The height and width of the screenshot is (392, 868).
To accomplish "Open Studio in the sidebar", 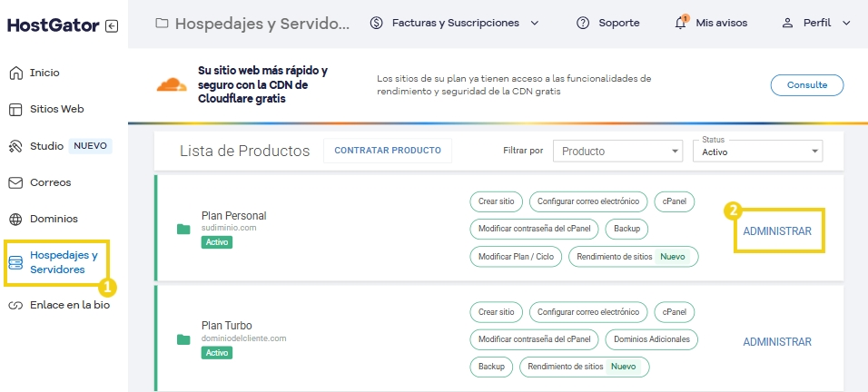I will (46, 146).
